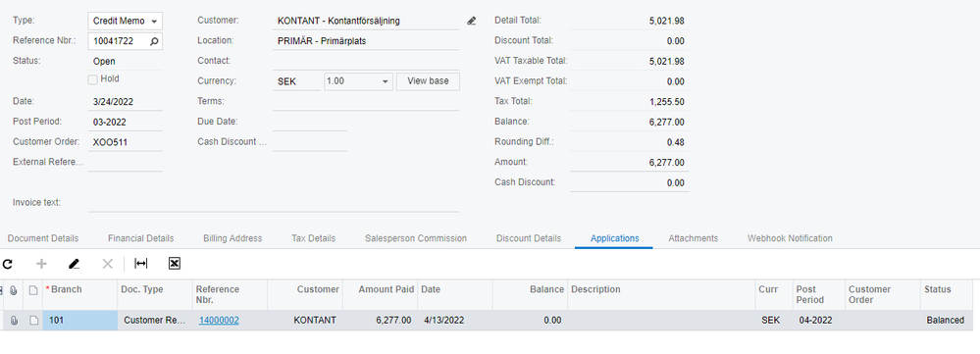Click the Post Period field 03-2022
Screen dimensions: 980x354
pyautogui.click(x=125, y=122)
